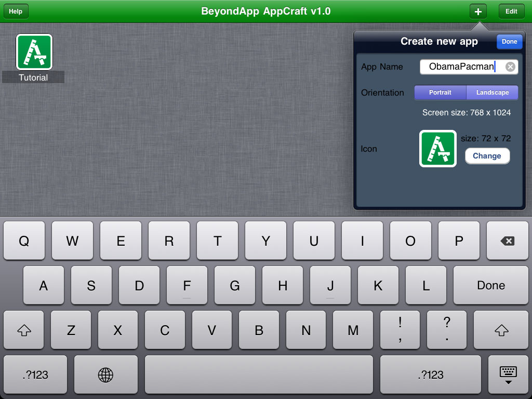The image size is (532, 399).
Task: Tap the Y key
Action: click(265, 241)
